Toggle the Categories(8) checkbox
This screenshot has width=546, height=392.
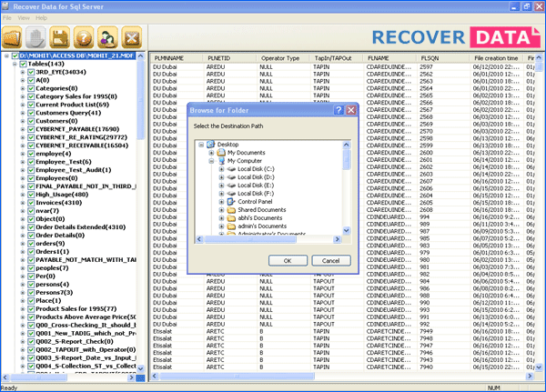click(31, 88)
